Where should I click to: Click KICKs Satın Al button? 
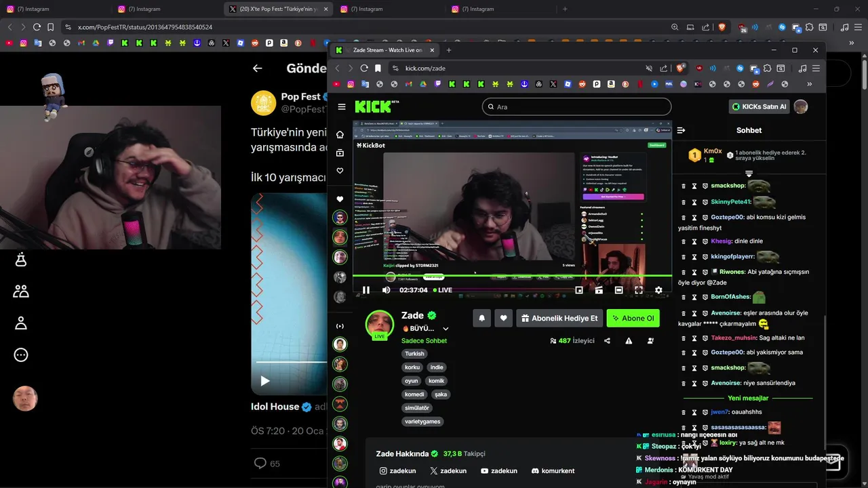point(759,106)
